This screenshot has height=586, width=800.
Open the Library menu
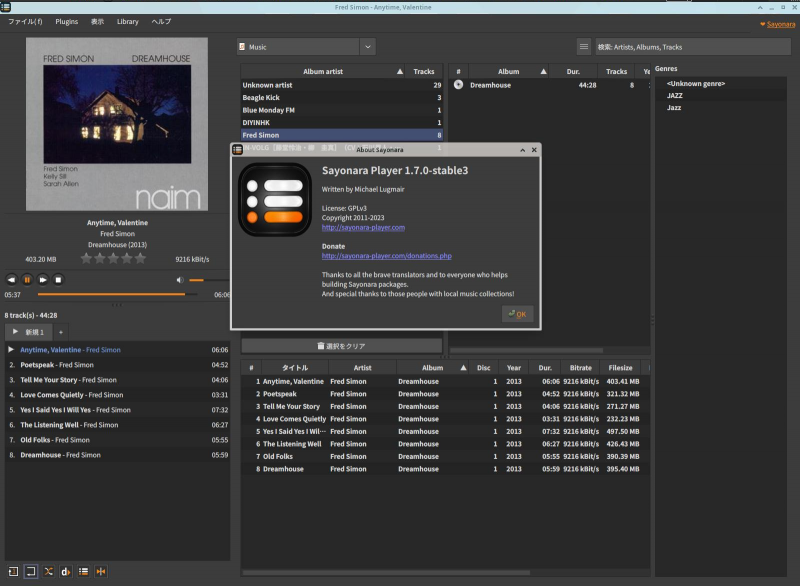coord(128,21)
